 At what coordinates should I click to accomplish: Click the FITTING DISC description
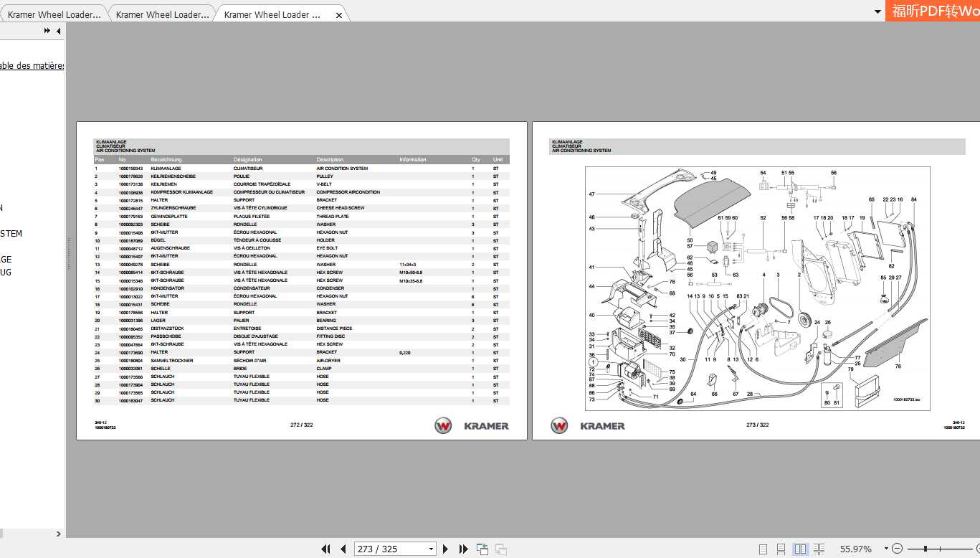[x=330, y=336]
